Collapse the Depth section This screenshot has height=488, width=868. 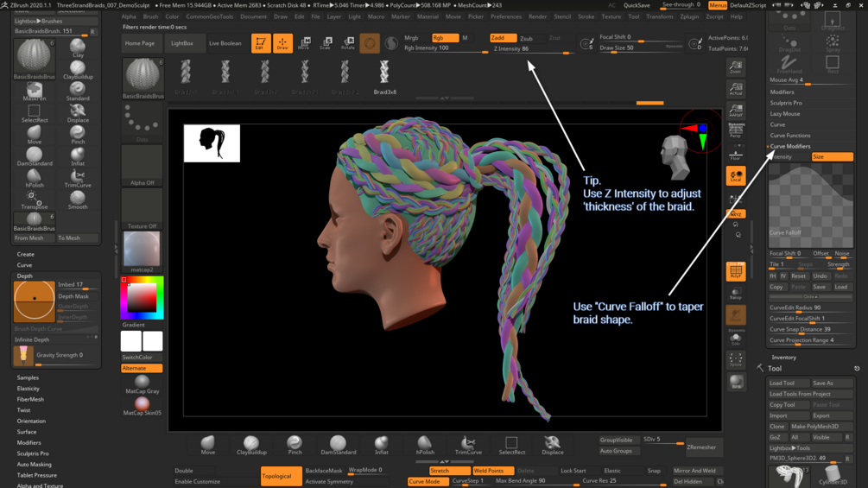pos(24,276)
